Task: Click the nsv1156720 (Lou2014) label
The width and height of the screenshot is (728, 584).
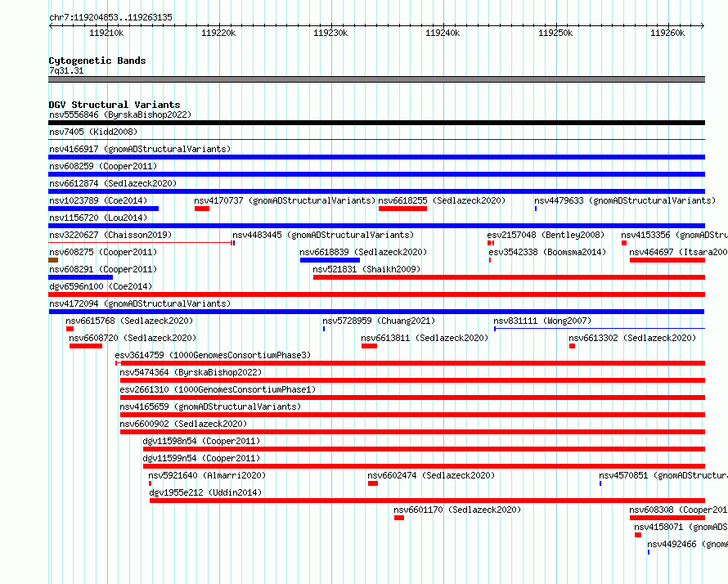Action: (x=98, y=218)
